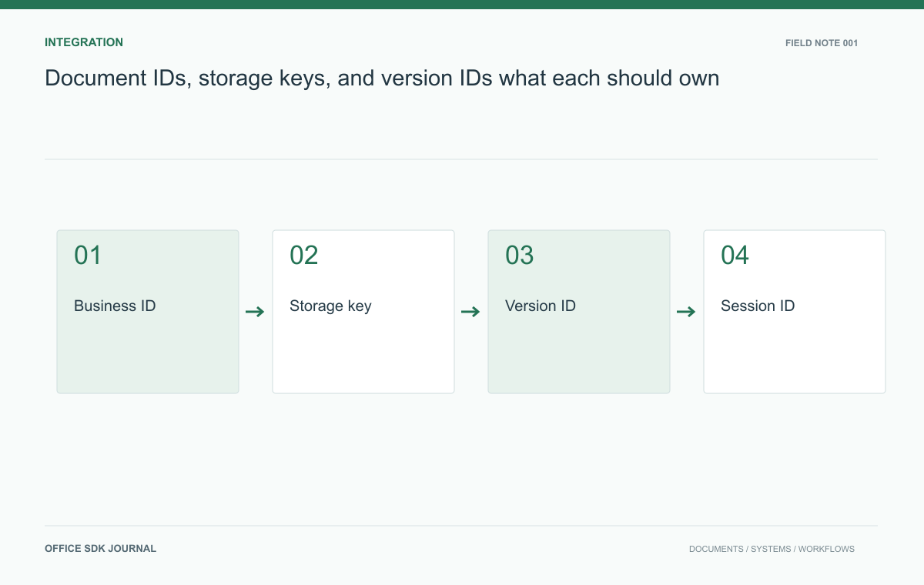Click the number 04 in fourth card
Viewport: 924px width, 585px height.
(735, 256)
